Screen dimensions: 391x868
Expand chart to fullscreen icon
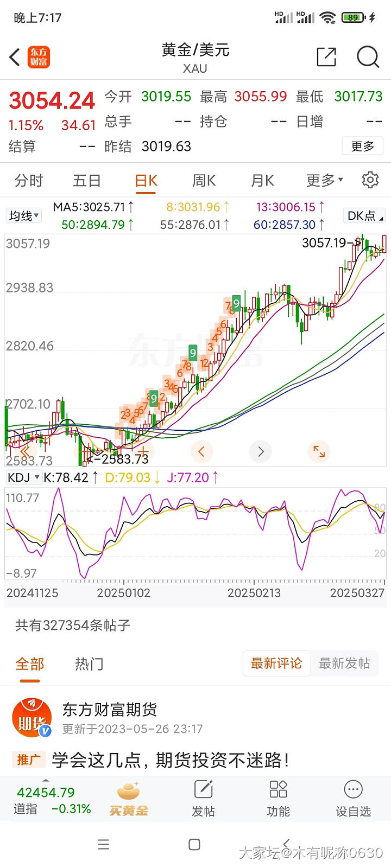pos(319,451)
